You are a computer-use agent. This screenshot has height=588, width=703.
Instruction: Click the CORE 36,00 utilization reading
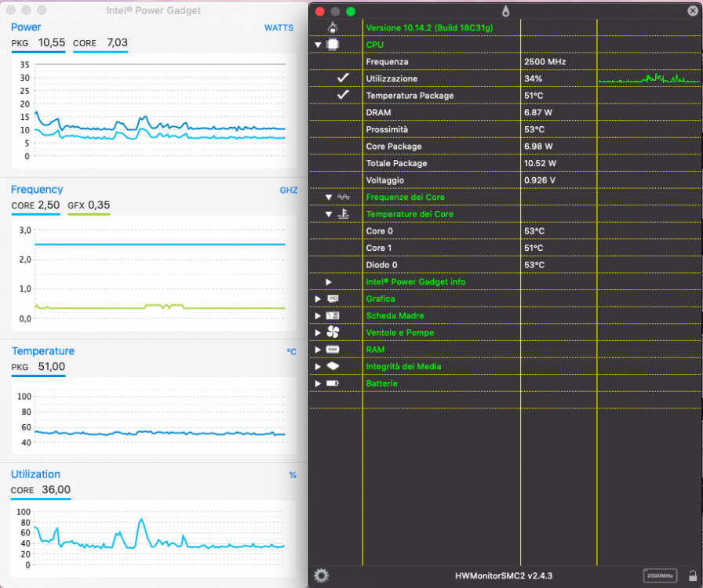[41, 490]
